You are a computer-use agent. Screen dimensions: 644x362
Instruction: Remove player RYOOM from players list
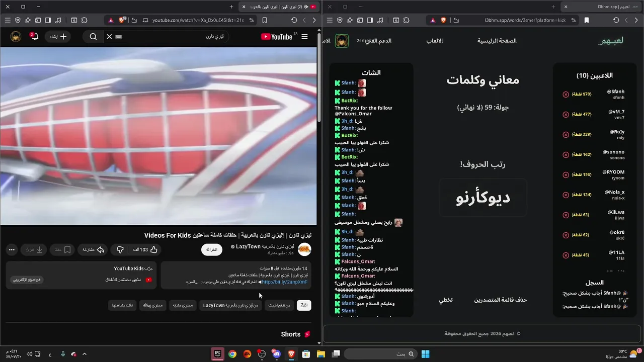tap(566, 175)
